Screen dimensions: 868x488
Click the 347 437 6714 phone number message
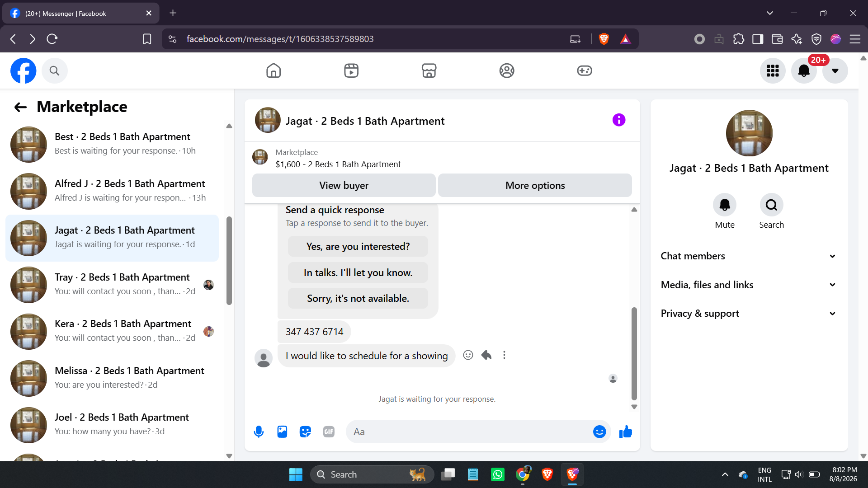tap(314, 332)
